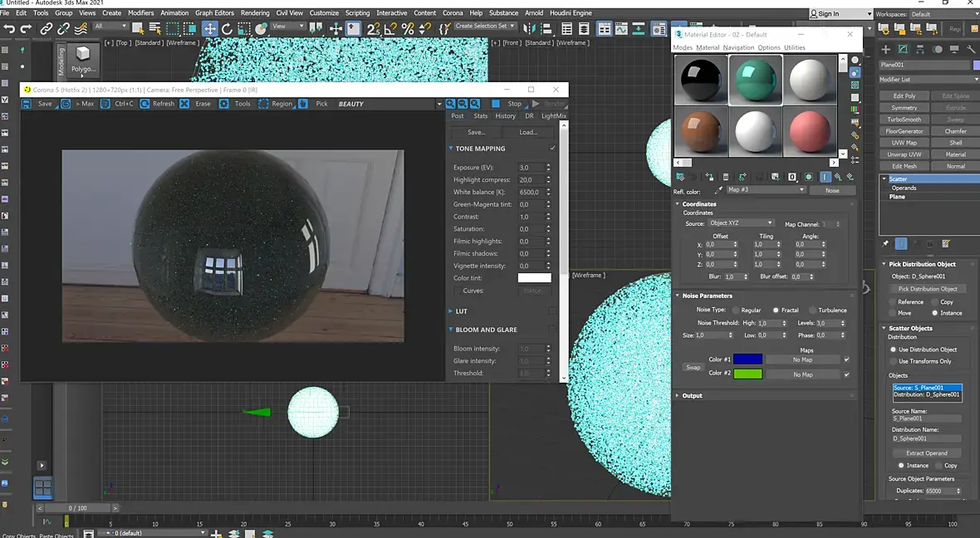Choose Use Transforms Only distribution option
The height and width of the screenshot is (538, 980).
point(894,361)
